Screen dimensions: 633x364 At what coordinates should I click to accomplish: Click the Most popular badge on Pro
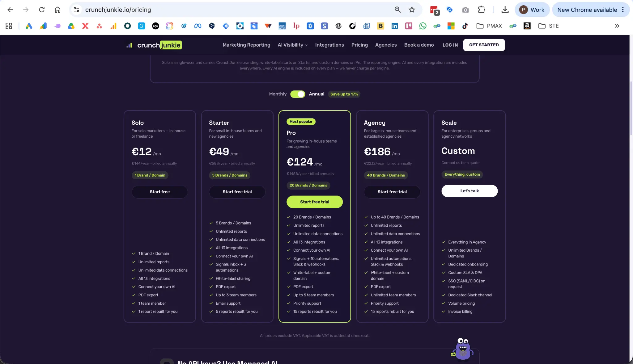[x=301, y=122]
